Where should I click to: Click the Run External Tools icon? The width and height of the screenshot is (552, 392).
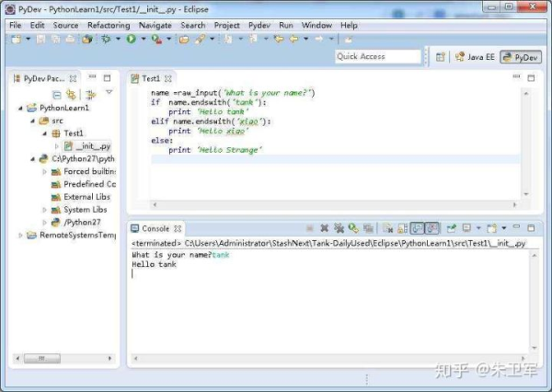[156, 39]
